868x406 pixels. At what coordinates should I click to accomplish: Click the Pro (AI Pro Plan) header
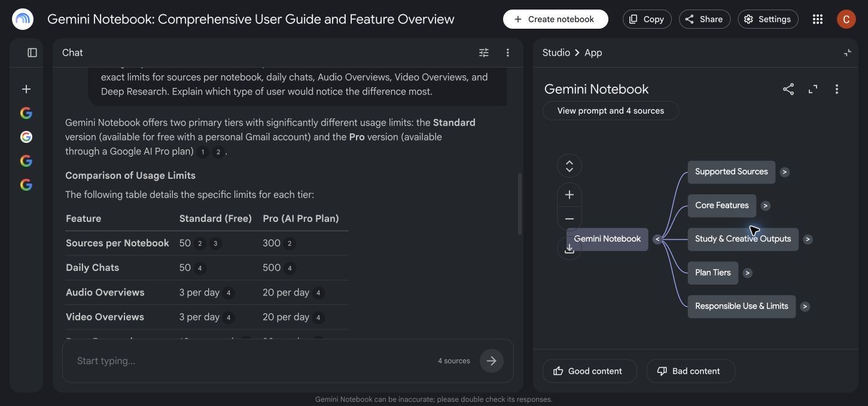point(300,218)
